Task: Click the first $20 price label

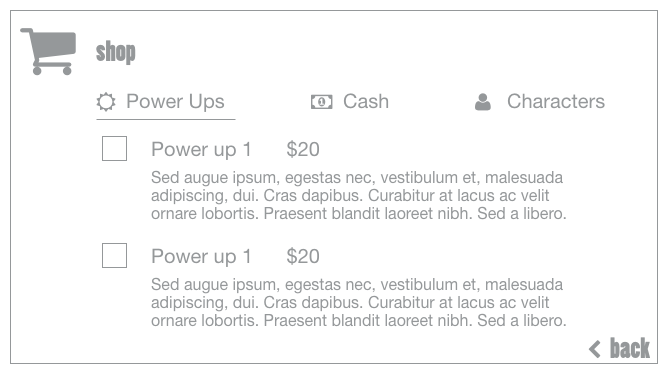Action: [303, 150]
